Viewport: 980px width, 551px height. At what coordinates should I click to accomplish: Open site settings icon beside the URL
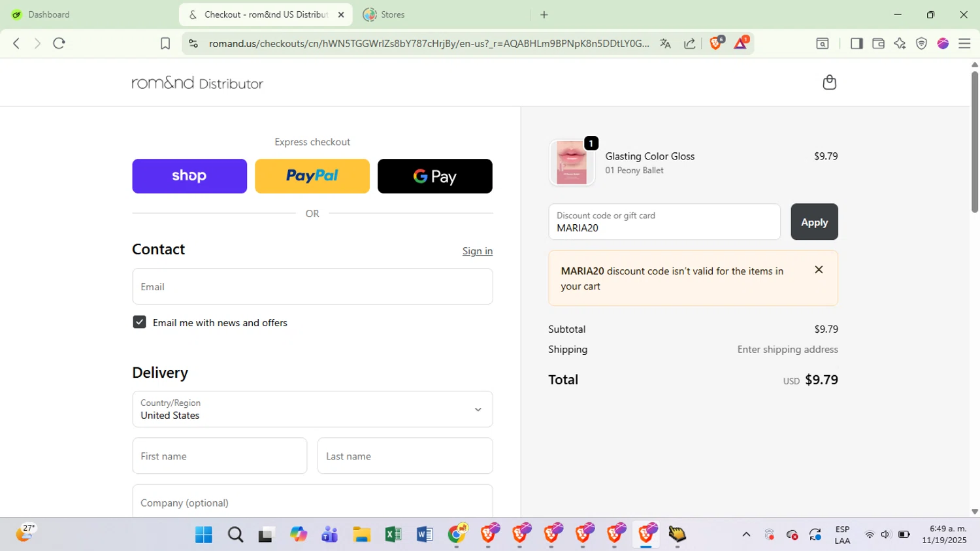tap(193, 44)
